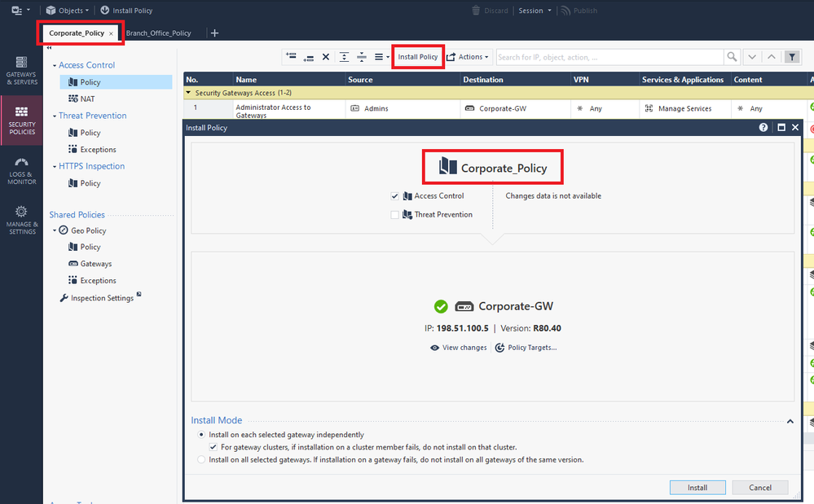Switch to Branch_Office_Policy tab
Image resolution: width=814 pixels, height=504 pixels.
[x=158, y=33]
